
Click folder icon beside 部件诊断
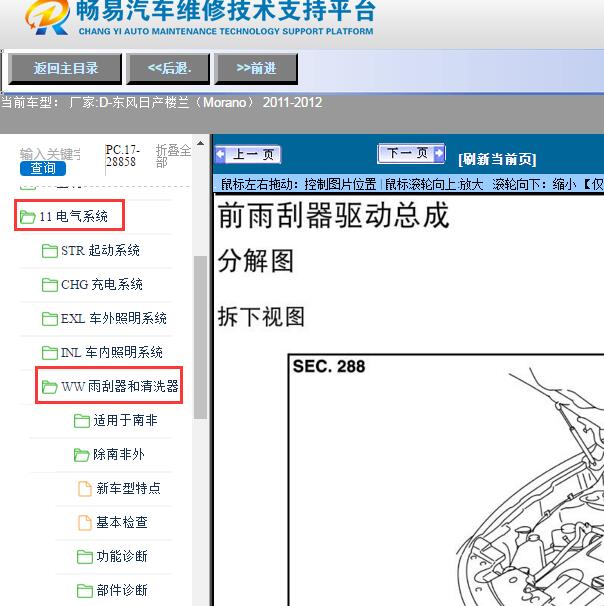pos(85,591)
